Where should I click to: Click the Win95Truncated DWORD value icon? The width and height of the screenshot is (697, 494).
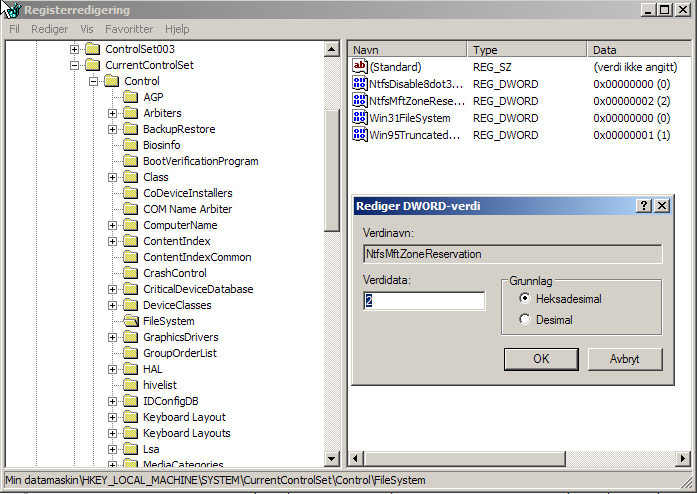(x=360, y=134)
